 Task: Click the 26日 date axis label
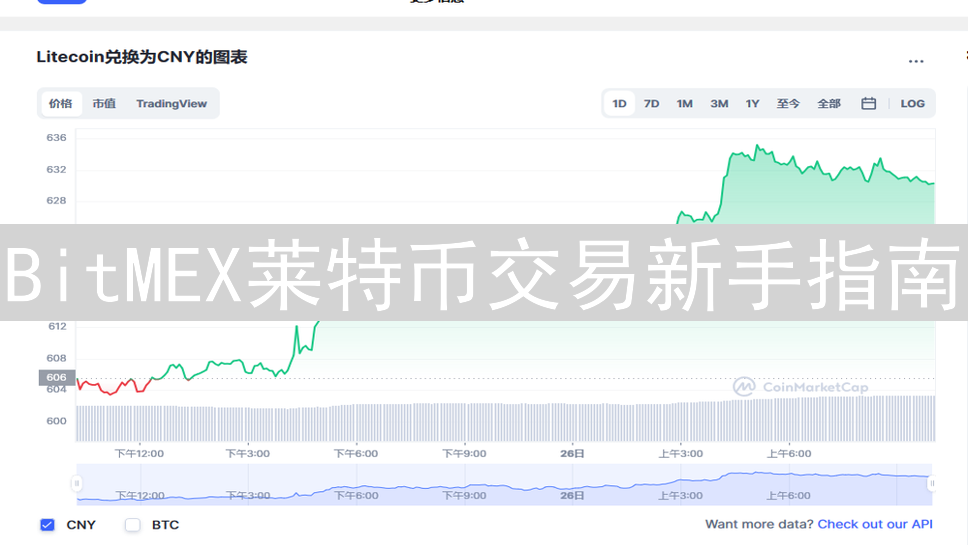click(x=572, y=454)
